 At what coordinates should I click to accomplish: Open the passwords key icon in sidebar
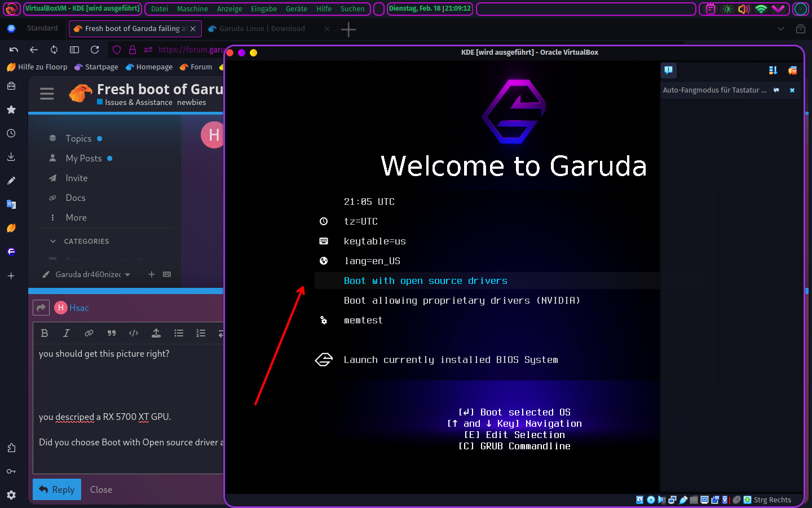point(11,471)
